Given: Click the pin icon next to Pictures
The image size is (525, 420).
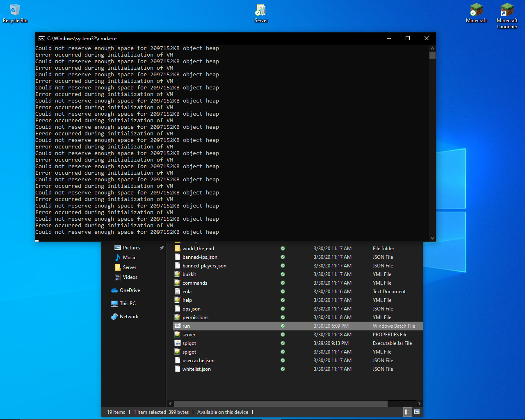Looking at the screenshot, I should coord(162,248).
